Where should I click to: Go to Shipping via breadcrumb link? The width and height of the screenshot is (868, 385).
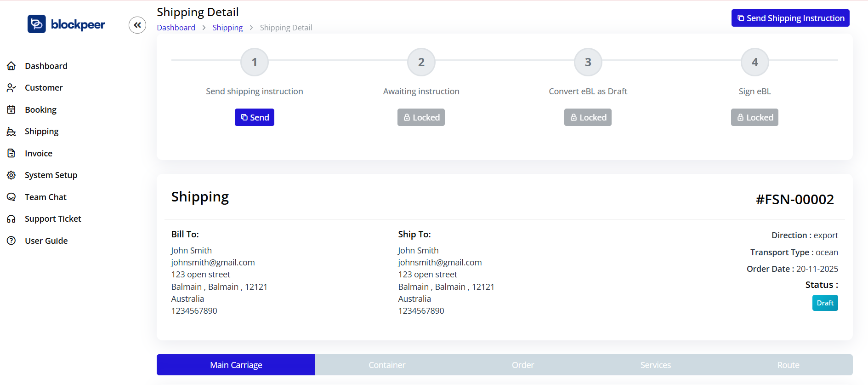click(x=227, y=28)
